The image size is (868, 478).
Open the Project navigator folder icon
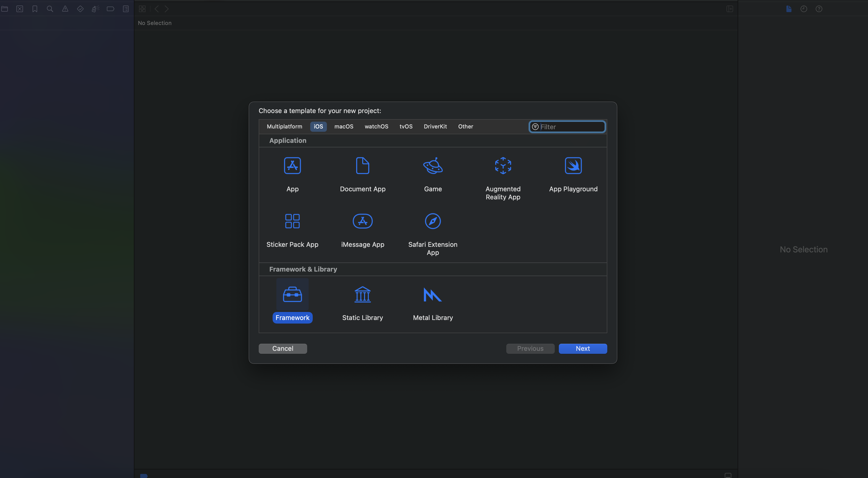click(5, 9)
